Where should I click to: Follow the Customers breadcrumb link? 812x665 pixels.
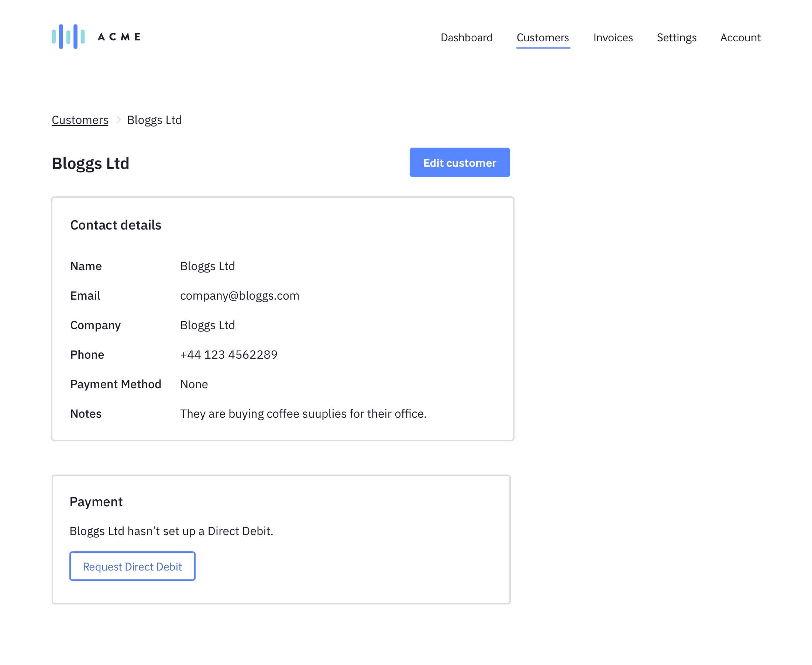point(80,120)
